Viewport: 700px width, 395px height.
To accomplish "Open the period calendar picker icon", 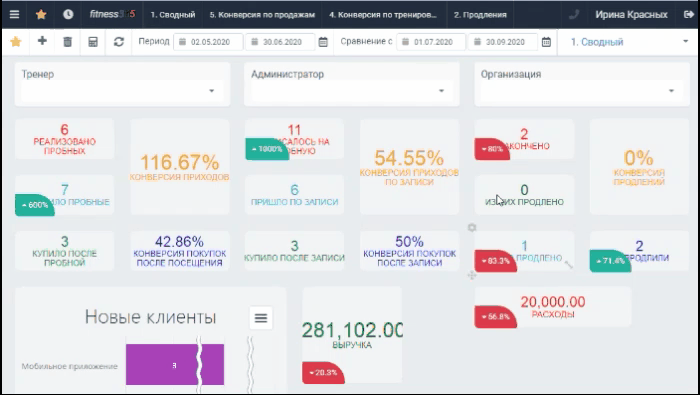I will click(323, 42).
